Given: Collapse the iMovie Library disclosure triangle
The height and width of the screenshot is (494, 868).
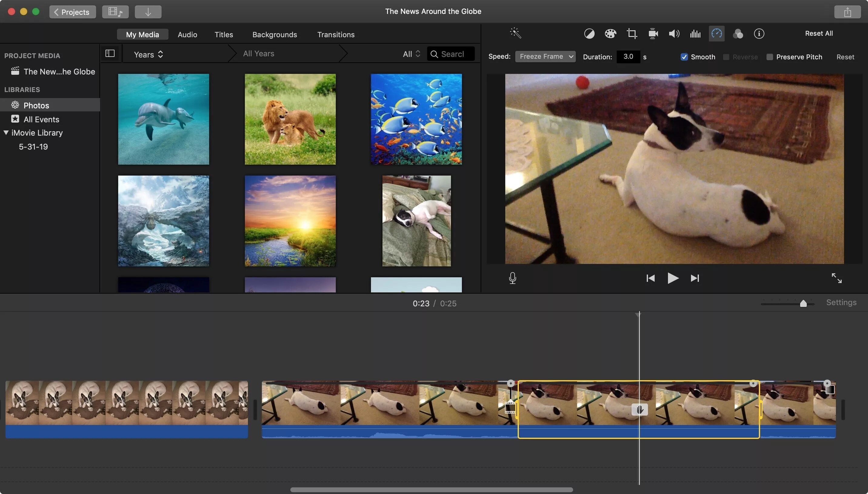Looking at the screenshot, I should point(6,133).
